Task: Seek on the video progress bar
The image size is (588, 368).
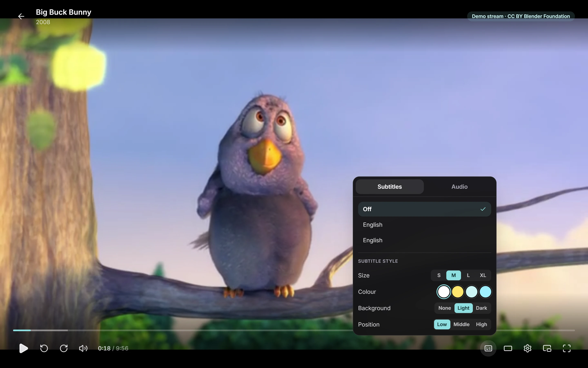Action: pyautogui.click(x=294, y=330)
